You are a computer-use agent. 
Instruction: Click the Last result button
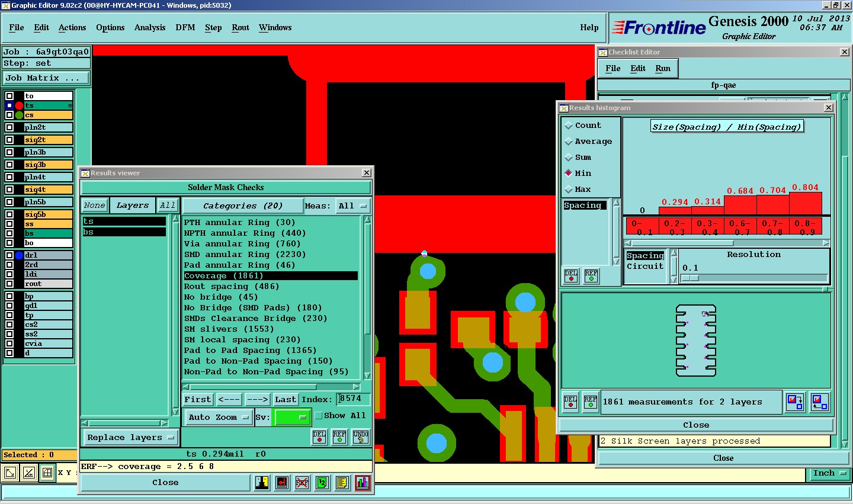[286, 400]
